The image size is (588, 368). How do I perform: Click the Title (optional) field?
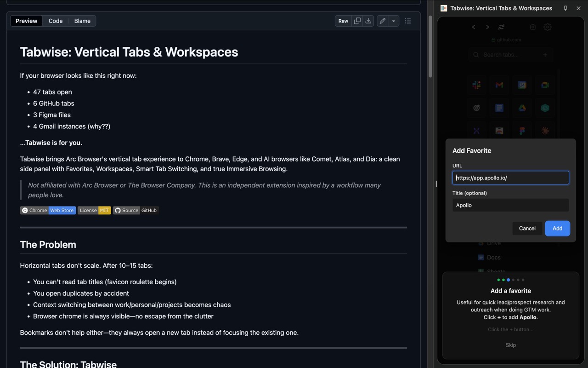tap(510, 205)
